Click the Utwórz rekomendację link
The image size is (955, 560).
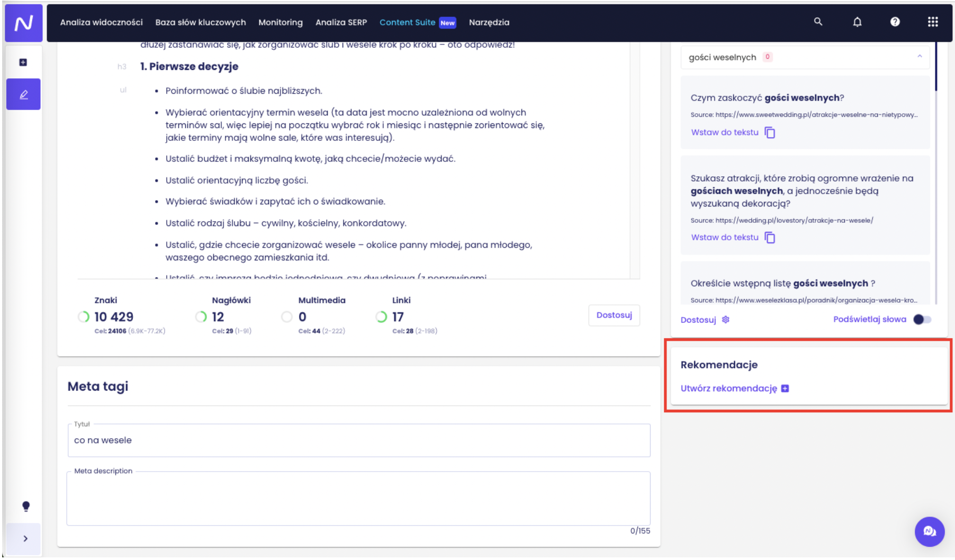(728, 389)
